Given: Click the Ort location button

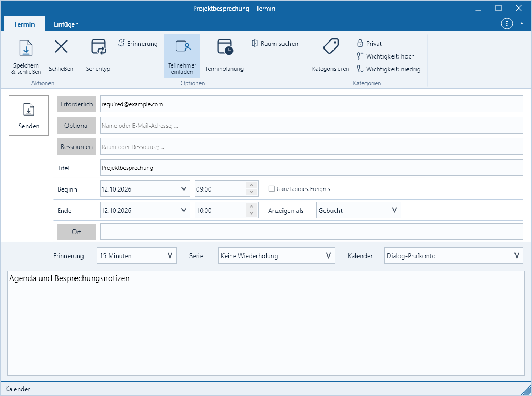Looking at the screenshot, I should [76, 232].
